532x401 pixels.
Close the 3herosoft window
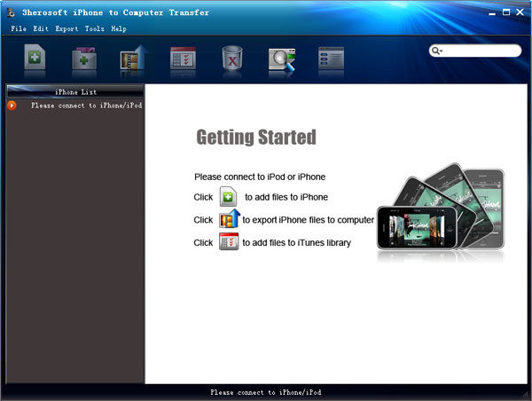click(x=520, y=12)
